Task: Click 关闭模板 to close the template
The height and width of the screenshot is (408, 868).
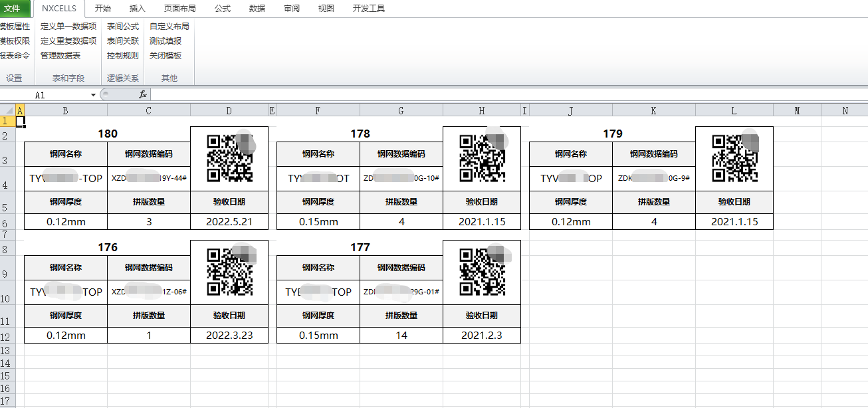Action: tap(165, 56)
